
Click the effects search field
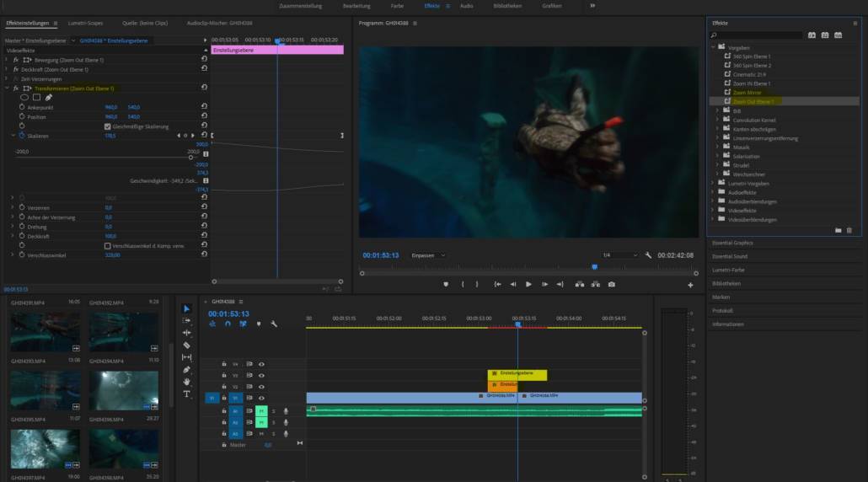(756, 35)
